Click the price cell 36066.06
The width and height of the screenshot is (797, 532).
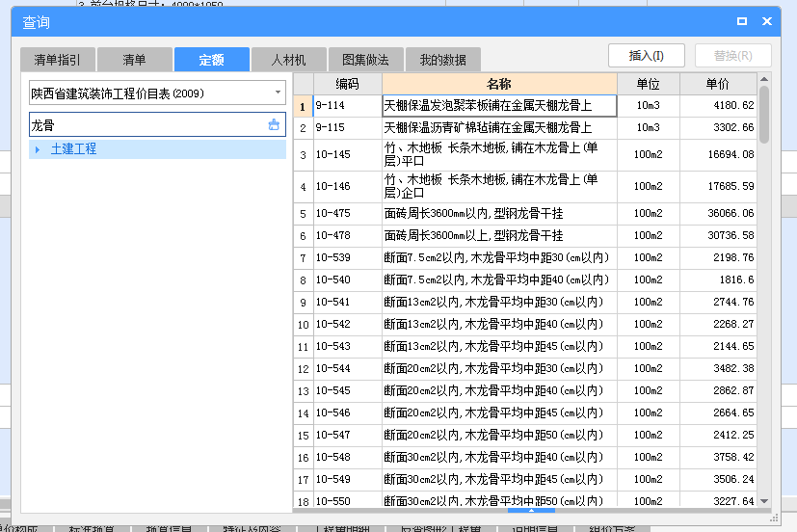click(x=718, y=214)
